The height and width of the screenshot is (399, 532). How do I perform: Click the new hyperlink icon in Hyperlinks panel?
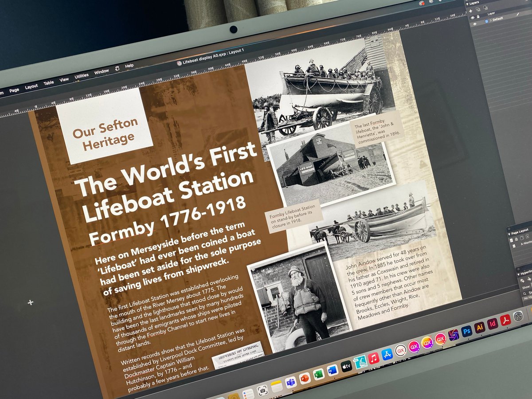click(x=522, y=281)
